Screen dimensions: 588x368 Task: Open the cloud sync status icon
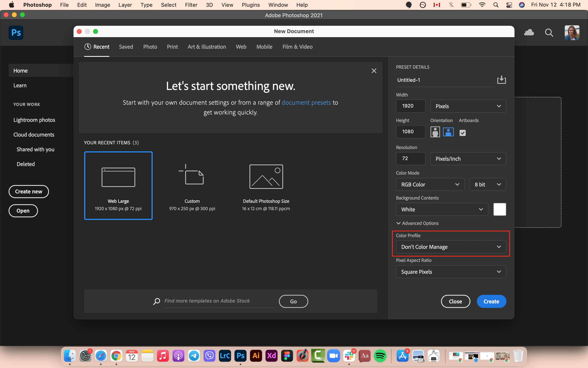[x=529, y=32]
